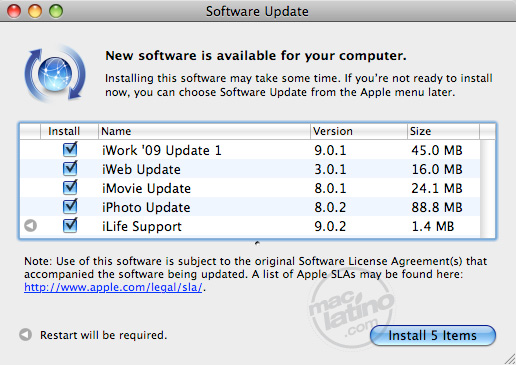Click the Install 5 Items button

tap(433, 335)
